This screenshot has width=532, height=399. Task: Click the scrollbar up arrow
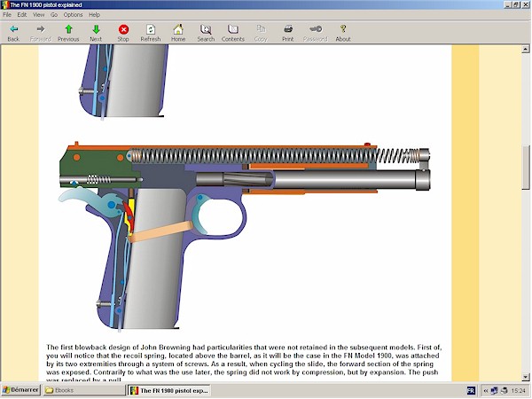pos(526,49)
